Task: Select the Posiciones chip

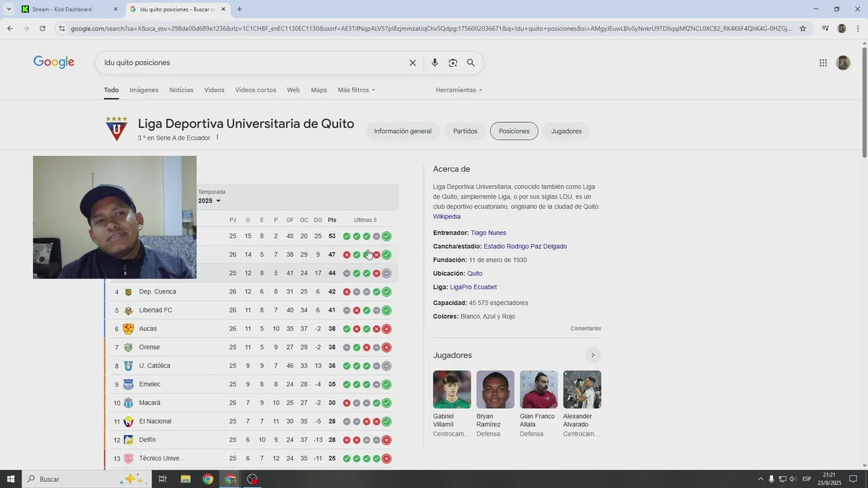Action: (514, 131)
